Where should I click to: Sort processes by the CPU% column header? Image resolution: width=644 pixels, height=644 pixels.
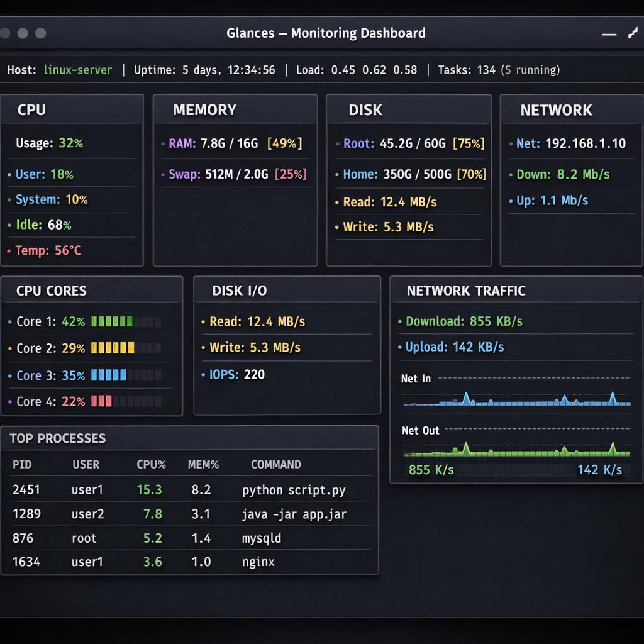(x=151, y=464)
